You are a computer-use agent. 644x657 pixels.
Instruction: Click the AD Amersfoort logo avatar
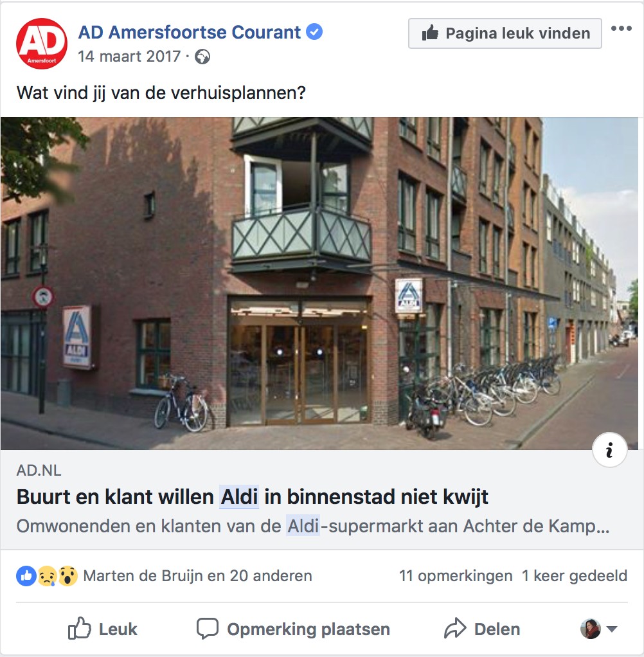[x=42, y=43]
